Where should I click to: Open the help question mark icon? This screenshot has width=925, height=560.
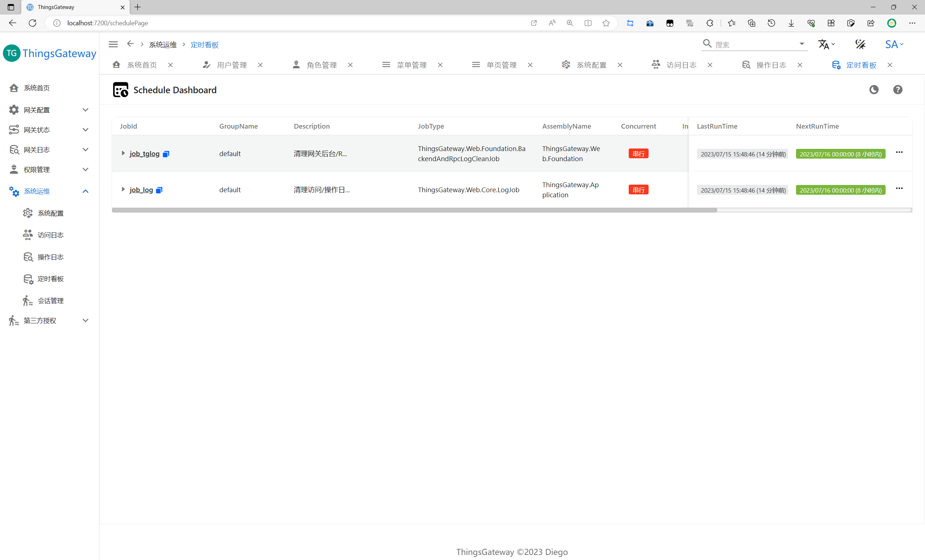point(898,90)
